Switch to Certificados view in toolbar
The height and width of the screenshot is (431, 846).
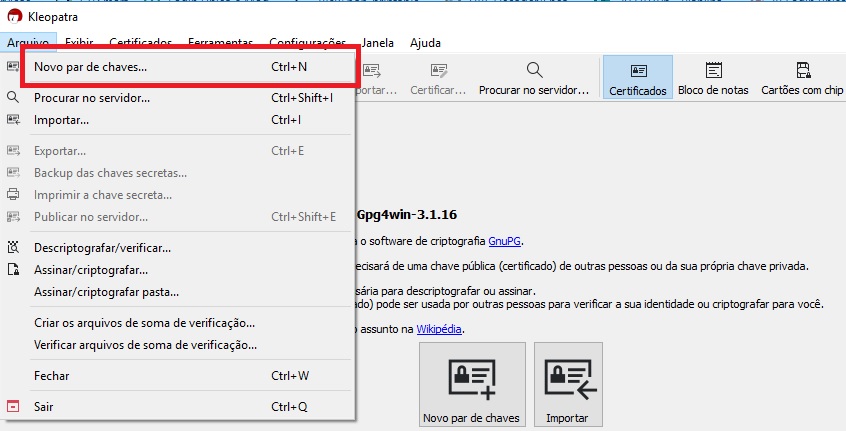[638, 77]
